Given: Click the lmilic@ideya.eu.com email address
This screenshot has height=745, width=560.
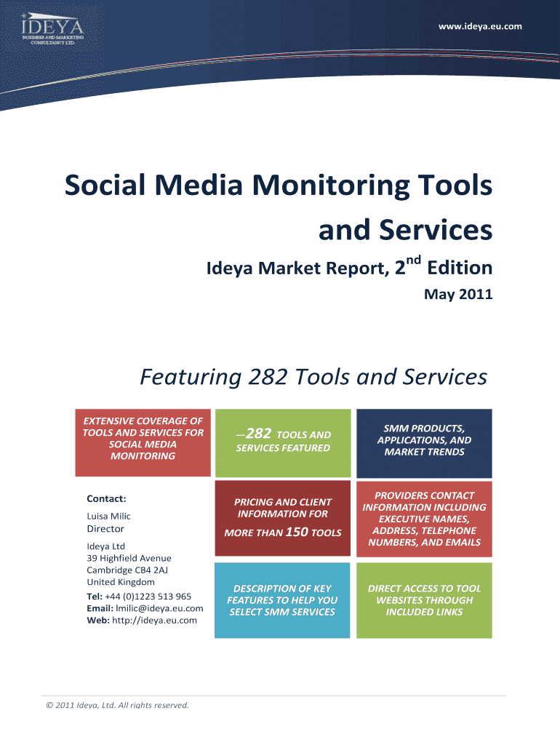Looking at the screenshot, I should [x=156, y=608].
